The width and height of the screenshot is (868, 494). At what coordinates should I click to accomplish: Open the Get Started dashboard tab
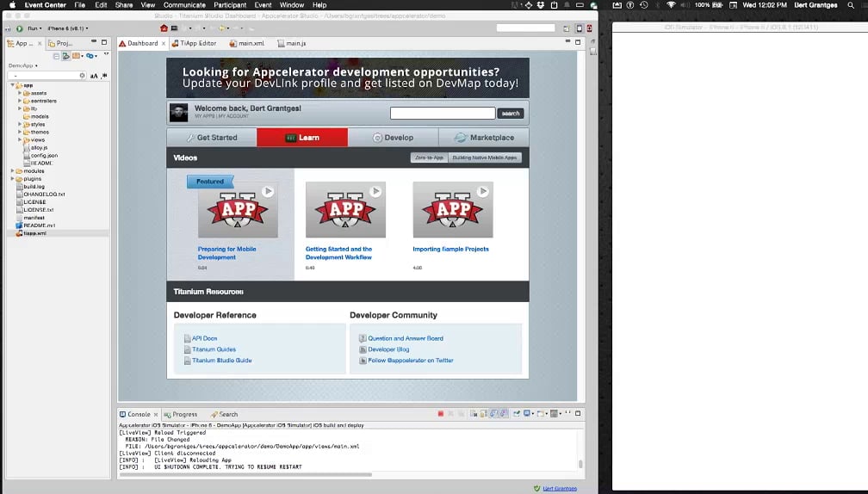(x=212, y=138)
